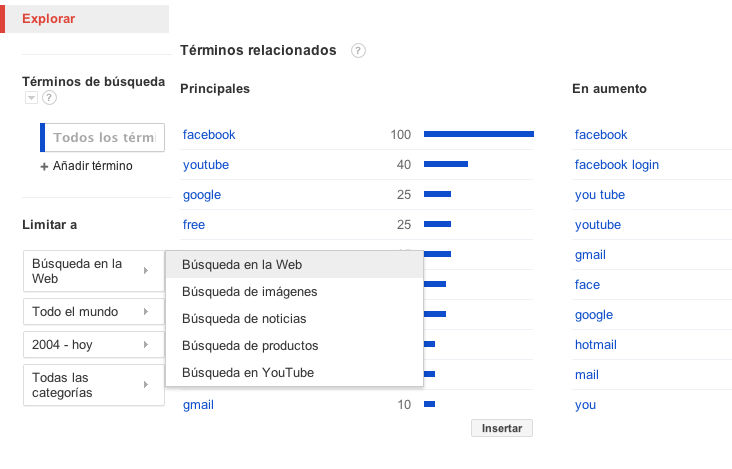
Task: Pick Búsqueda en YouTube option
Action: point(248,373)
